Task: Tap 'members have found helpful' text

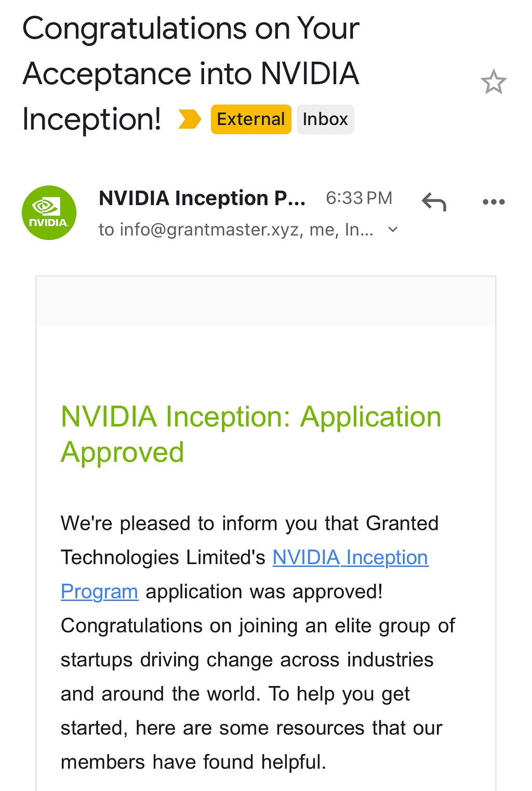Action: click(193, 762)
